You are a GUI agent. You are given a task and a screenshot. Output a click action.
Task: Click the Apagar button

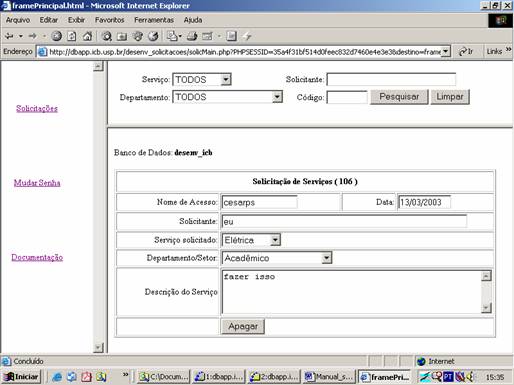coord(243,326)
